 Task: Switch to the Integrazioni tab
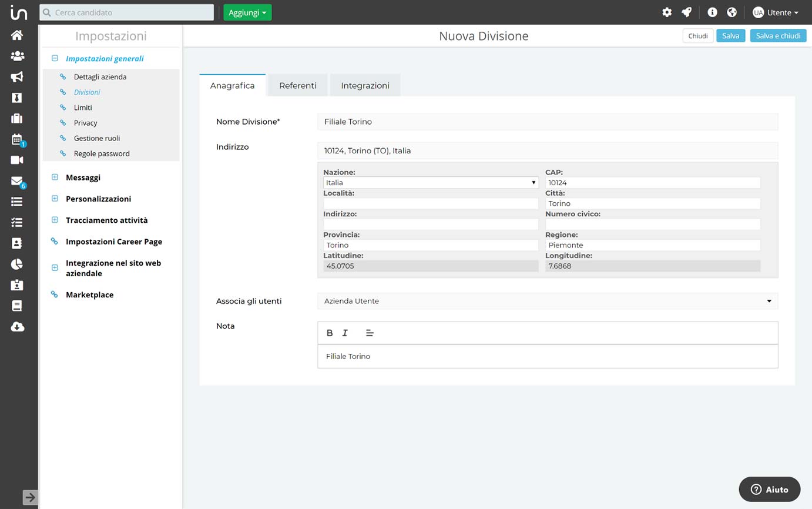[x=365, y=86]
